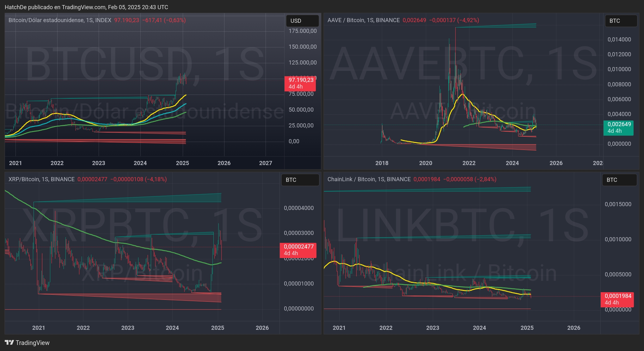Click the TradingView.com link in the header
Image resolution: width=644 pixels, height=351 pixels.
coord(83,7)
